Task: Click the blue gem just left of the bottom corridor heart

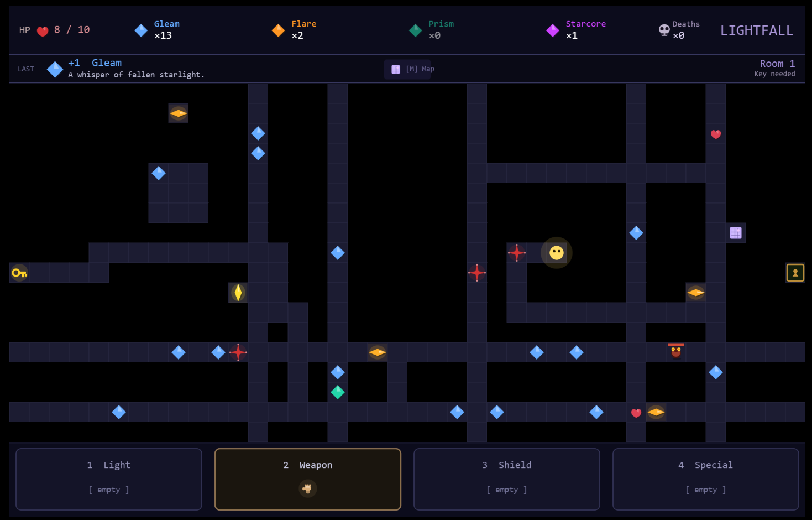Action: 596,412
